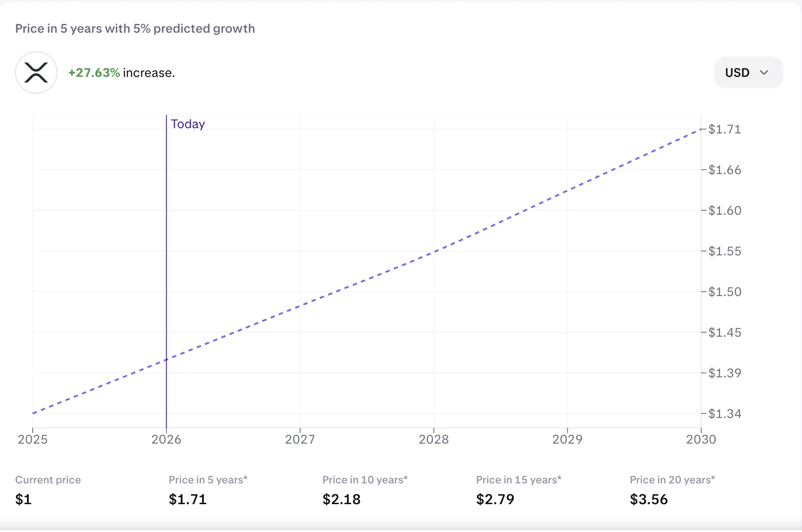802x532 pixels.
Task: Click the Price in 20 years $3.56 value
Action: tap(649, 499)
